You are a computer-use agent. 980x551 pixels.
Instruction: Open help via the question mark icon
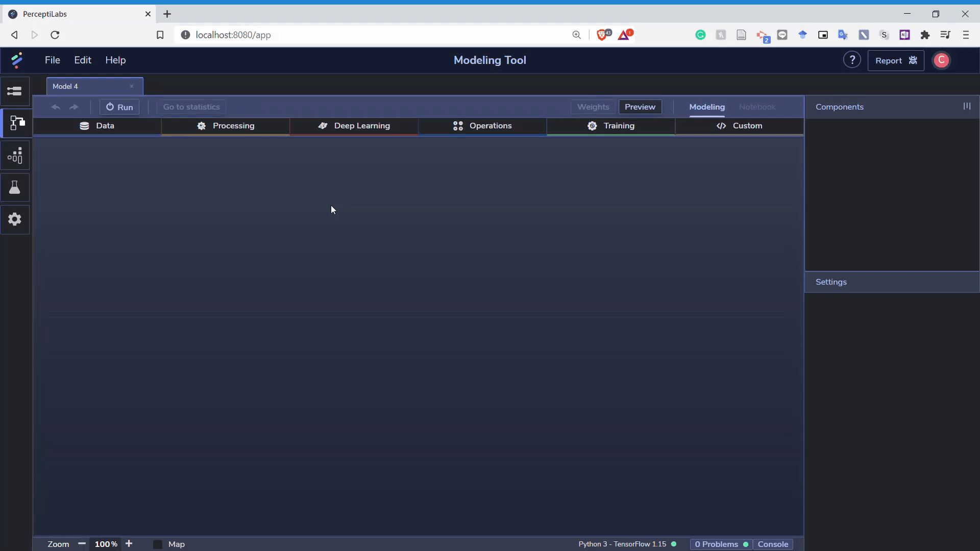coord(852,60)
